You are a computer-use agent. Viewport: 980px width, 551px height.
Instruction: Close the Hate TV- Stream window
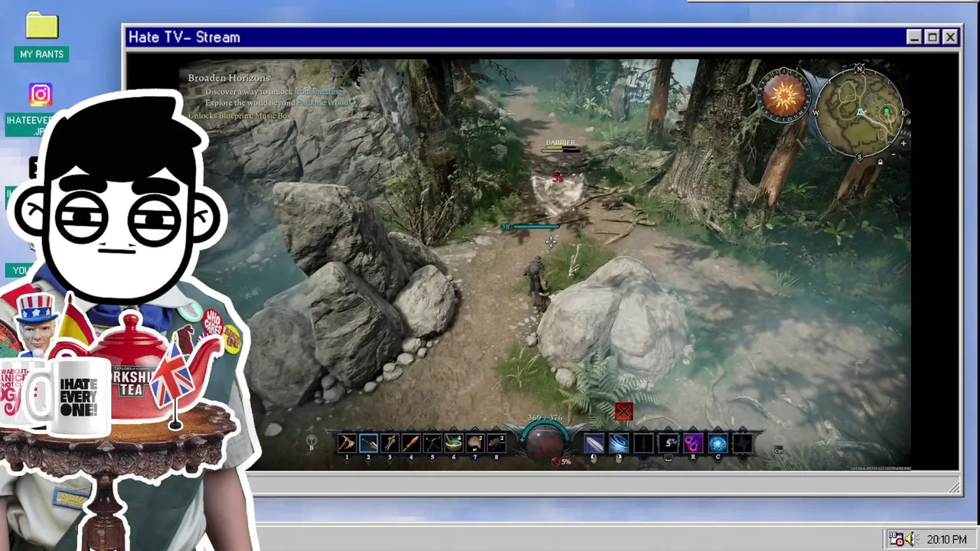pyautogui.click(x=950, y=37)
